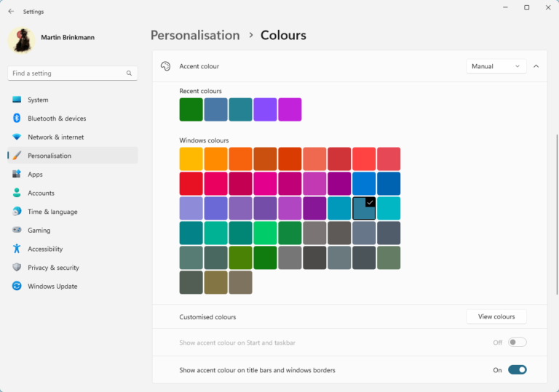
Task: Select the green swatch in Recent colours
Action: (191, 110)
